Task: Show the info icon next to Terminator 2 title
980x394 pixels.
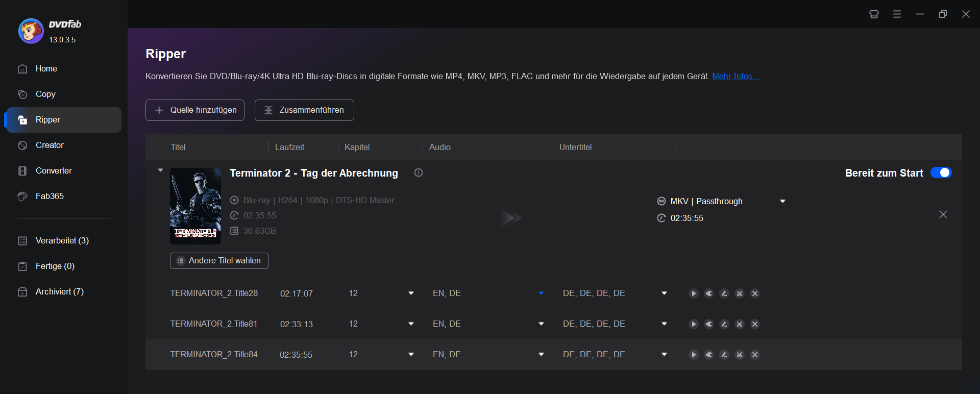Action: (x=419, y=173)
